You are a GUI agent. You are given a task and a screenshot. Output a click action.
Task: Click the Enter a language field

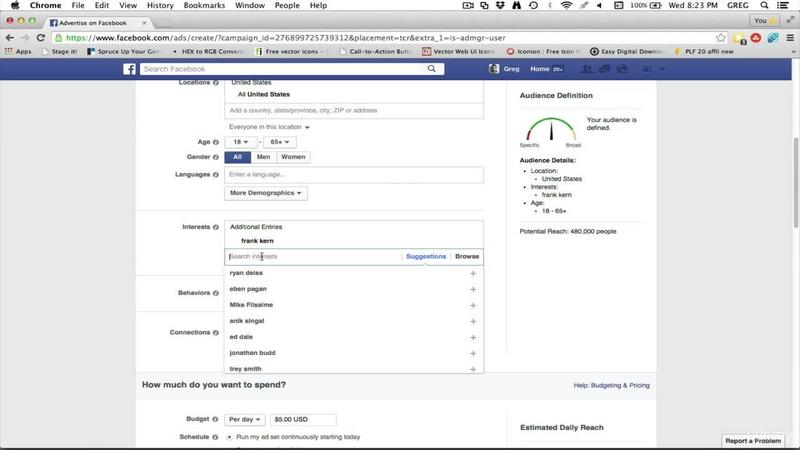click(x=354, y=174)
